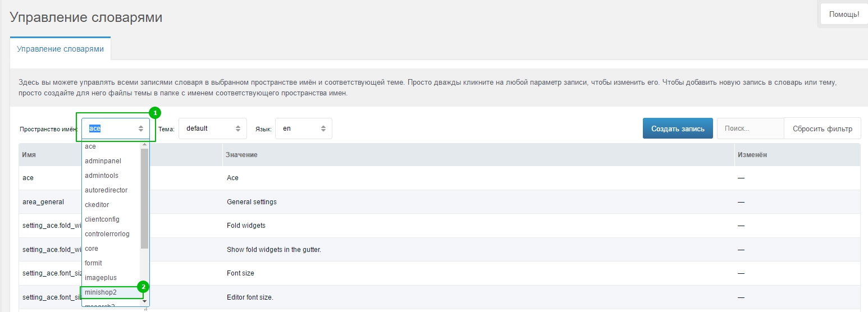Image resolution: width=868 pixels, height=312 pixels.
Task: Select core namespace option
Action: (x=92, y=249)
